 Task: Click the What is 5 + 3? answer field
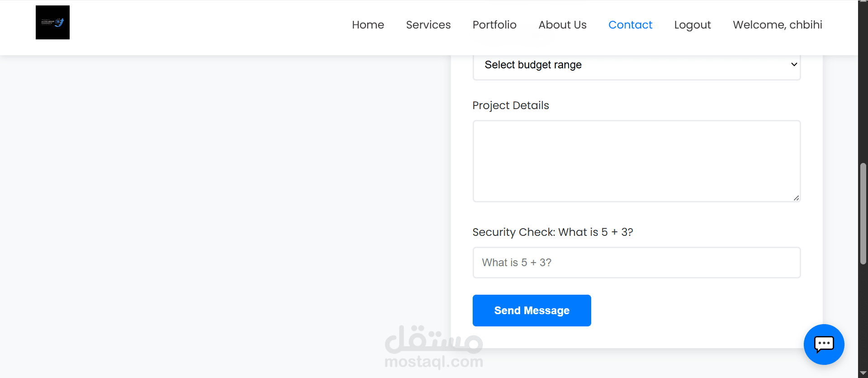pyautogui.click(x=636, y=263)
